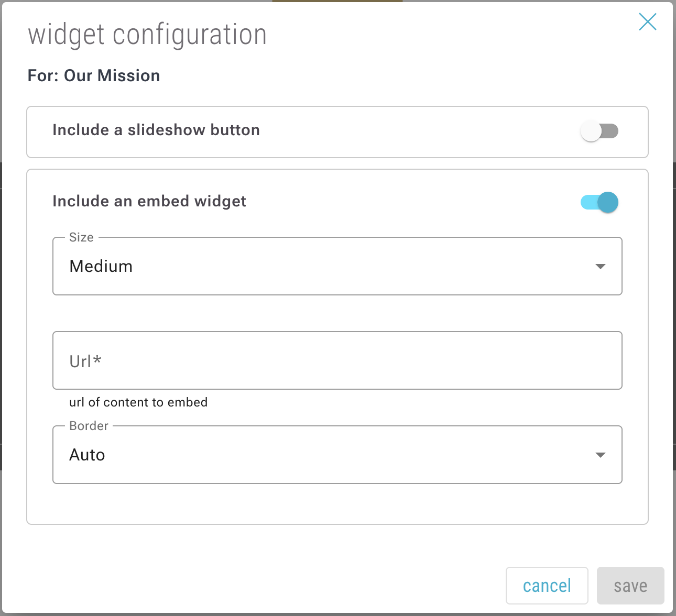676x616 pixels.
Task: Click the 'url of content to embed' hint
Action: click(x=138, y=402)
